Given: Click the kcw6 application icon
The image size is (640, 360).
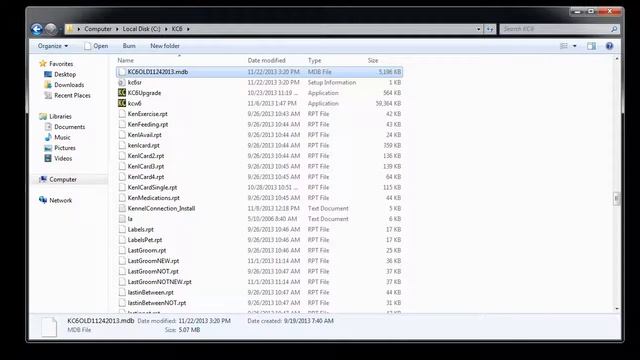Looking at the screenshot, I should (x=122, y=103).
